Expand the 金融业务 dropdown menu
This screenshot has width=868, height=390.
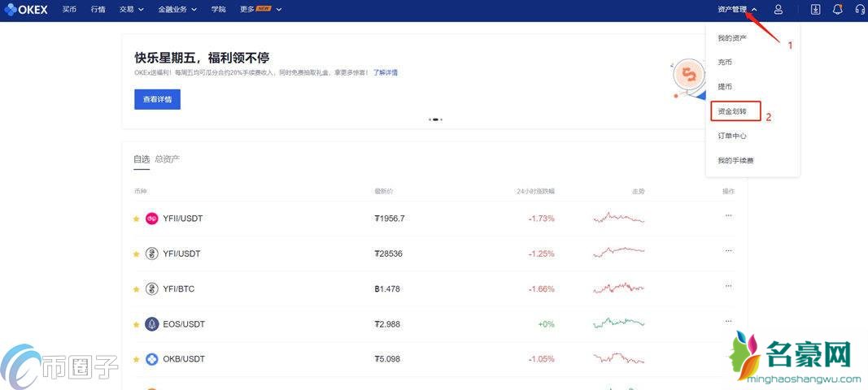[x=177, y=10]
